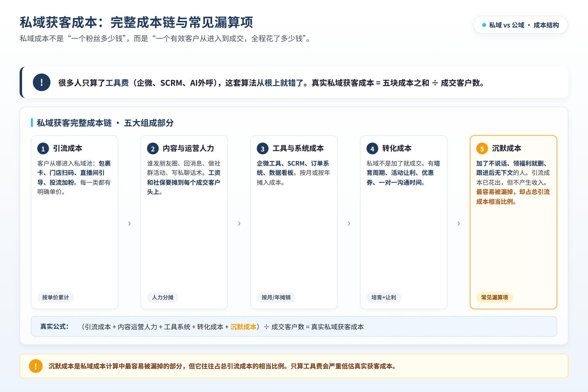The width and height of the screenshot is (588, 392).
Task: Click the section heading 私域获客完整成本链 · 五大组成部分
Action: pos(105,123)
